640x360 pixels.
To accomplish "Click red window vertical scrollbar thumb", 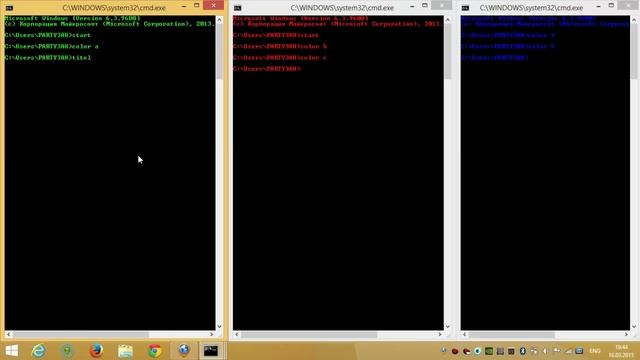I will click(448, 51).
